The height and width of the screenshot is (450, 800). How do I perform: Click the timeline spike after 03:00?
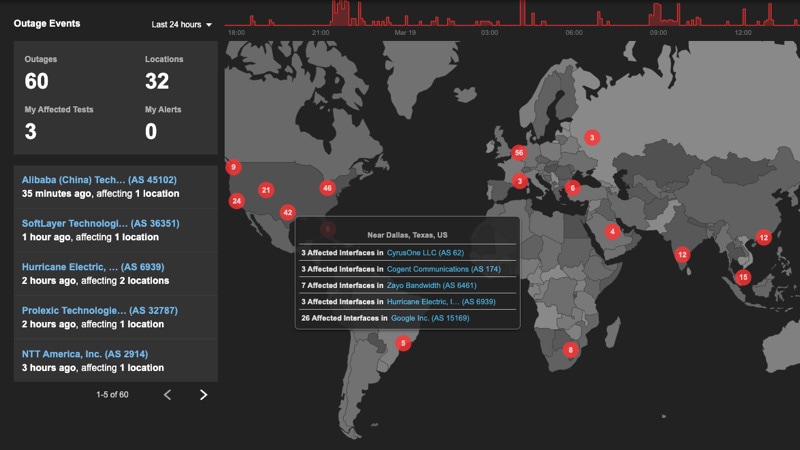[522, 13]
